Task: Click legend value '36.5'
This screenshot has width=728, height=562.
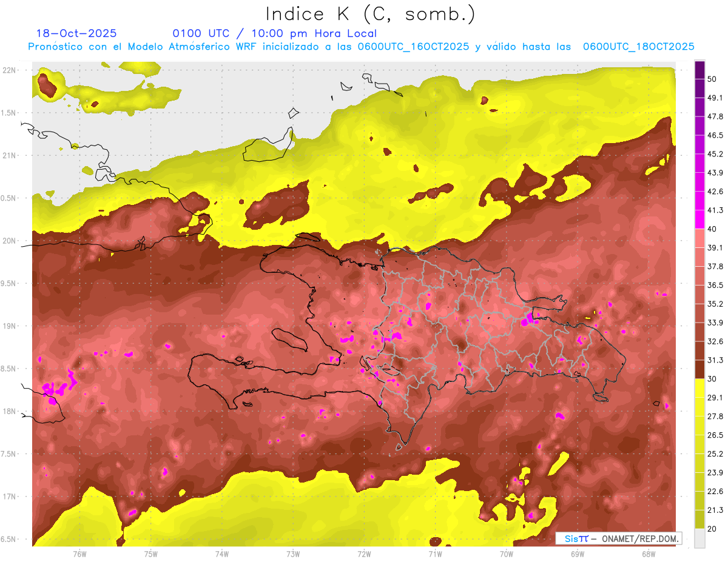Action: tap(715, 285)
